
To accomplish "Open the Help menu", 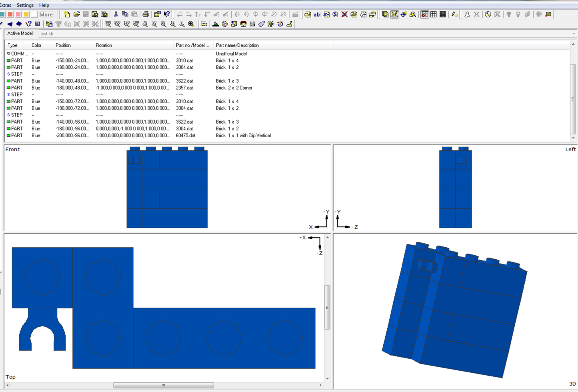I will pos(44,5).
